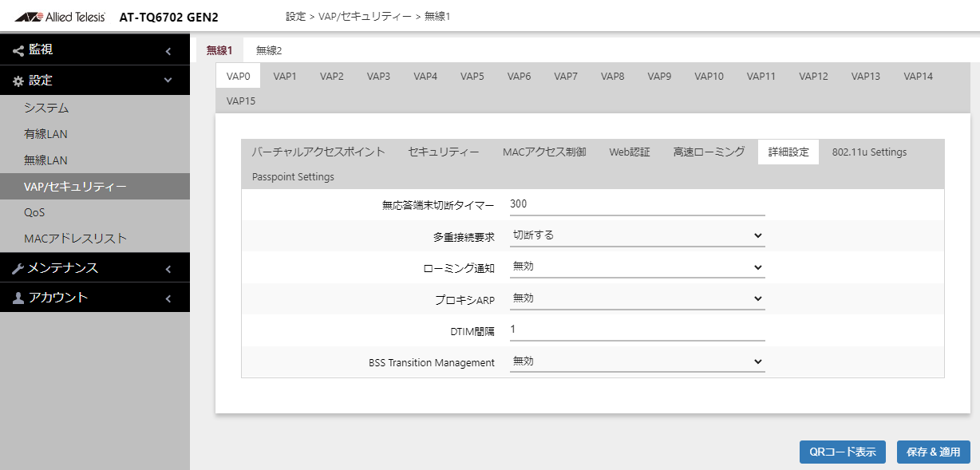Expand the アカウント menu chevron
The height and width of the screenshot is (470, 980).
[x=168, y=298]
